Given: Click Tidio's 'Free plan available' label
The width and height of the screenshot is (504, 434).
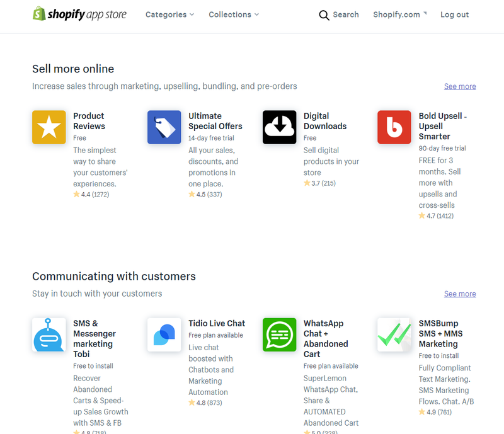Looking at the screenshot, I should tap(215, 335).
